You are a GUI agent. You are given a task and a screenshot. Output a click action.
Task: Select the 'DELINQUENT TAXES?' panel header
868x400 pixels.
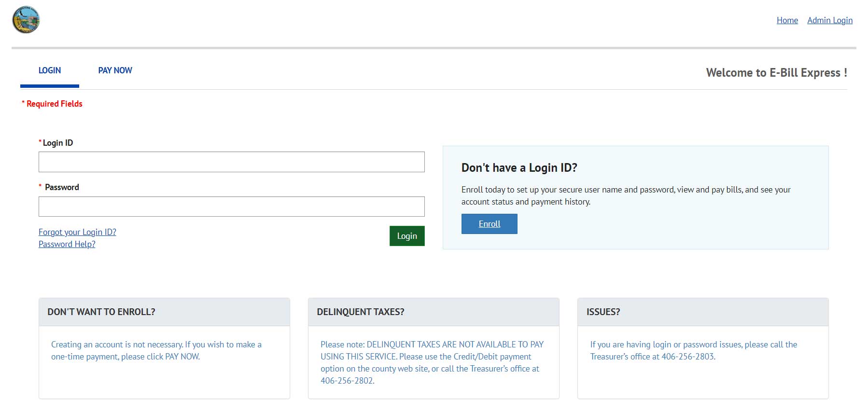[x=361, y=312]
